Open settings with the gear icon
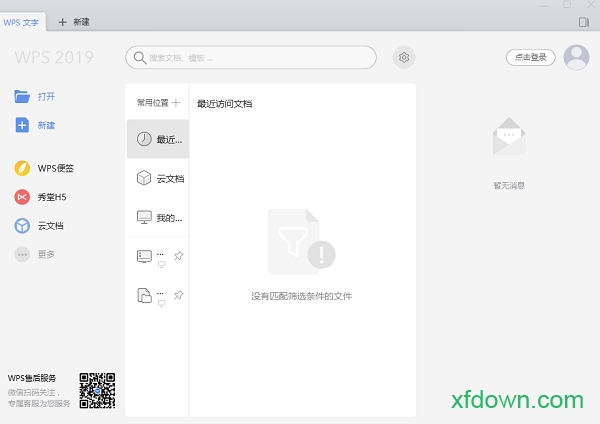The width and height of the screenshot is (600, 424). point(404,57)
